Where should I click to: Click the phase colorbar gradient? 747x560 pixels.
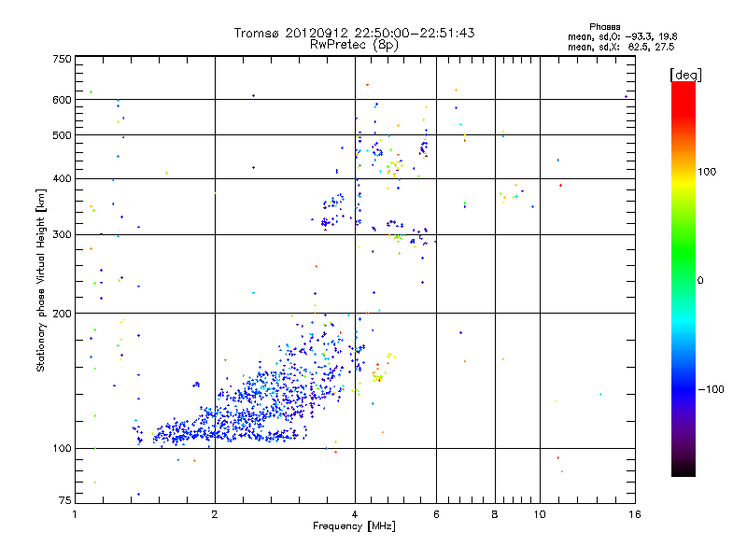(684, 279)
